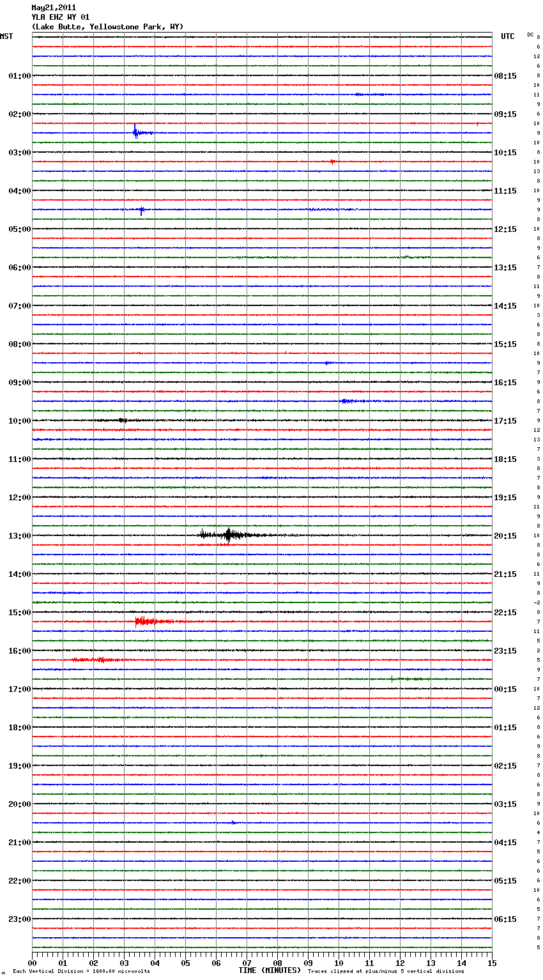Image resolution: width=543 pixels, height=980 pixels.
Task: Select the 02:00 MST time label
Action: (x=20, y=114)
